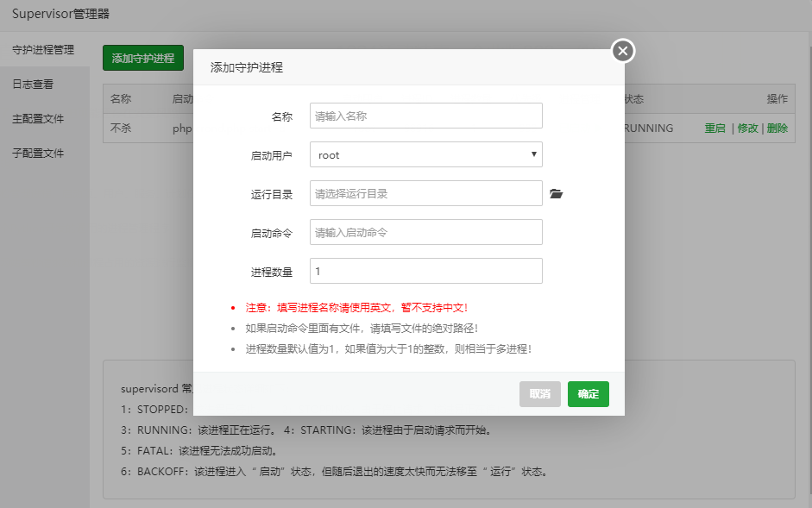Cancel using the grey 取消 button

540,394
